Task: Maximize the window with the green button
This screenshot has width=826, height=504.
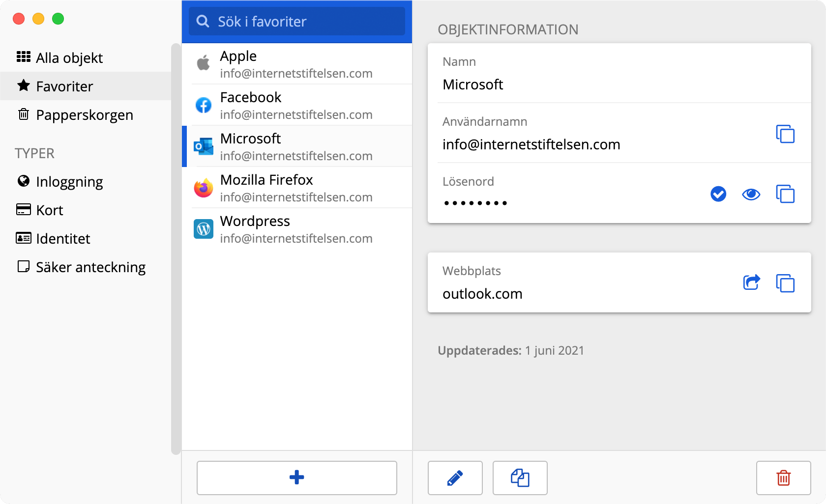Action: click(x=58, y=19)
